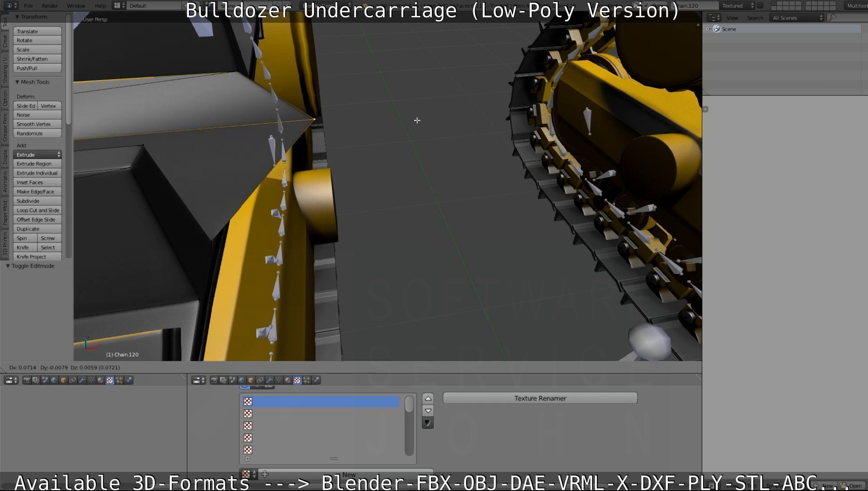Open Texture checker tab in left properties editor
Screen dimensions: 868x491
[x=110, y=380]
